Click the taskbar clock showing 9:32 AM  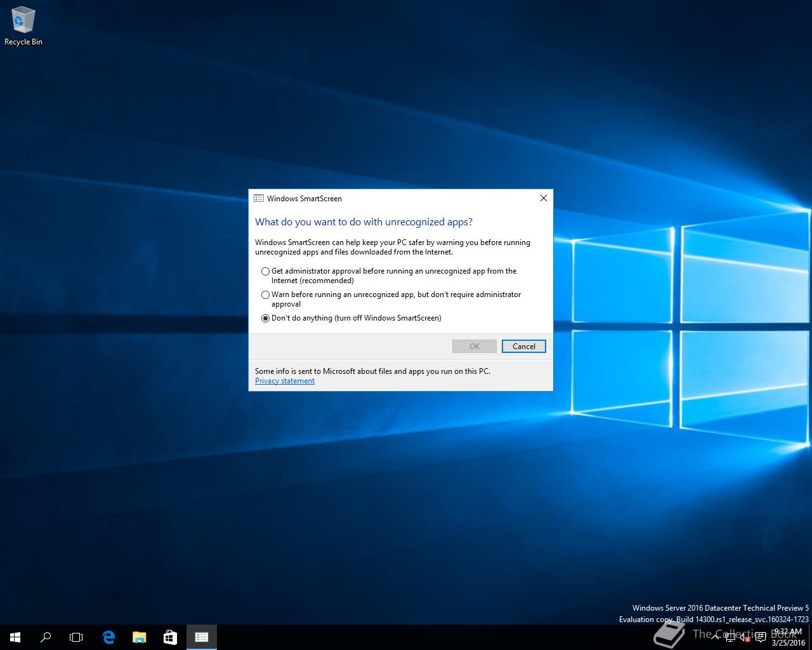coord(789,637)
